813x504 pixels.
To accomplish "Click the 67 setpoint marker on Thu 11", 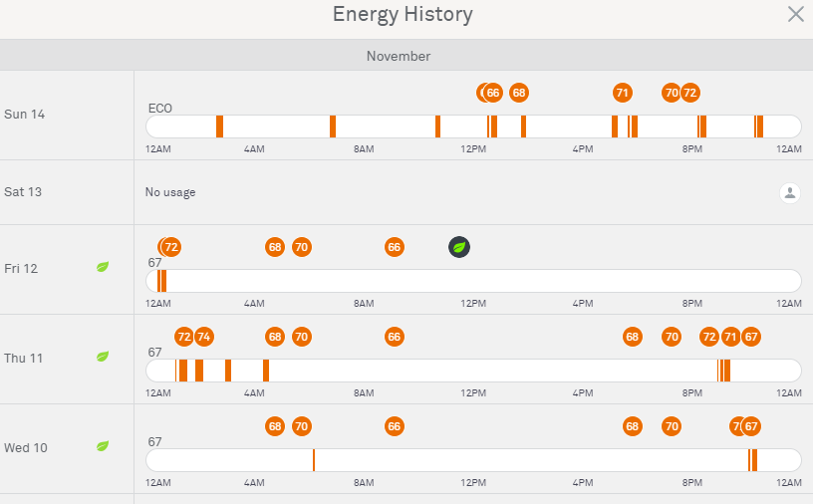I will (x=751, y=337).
